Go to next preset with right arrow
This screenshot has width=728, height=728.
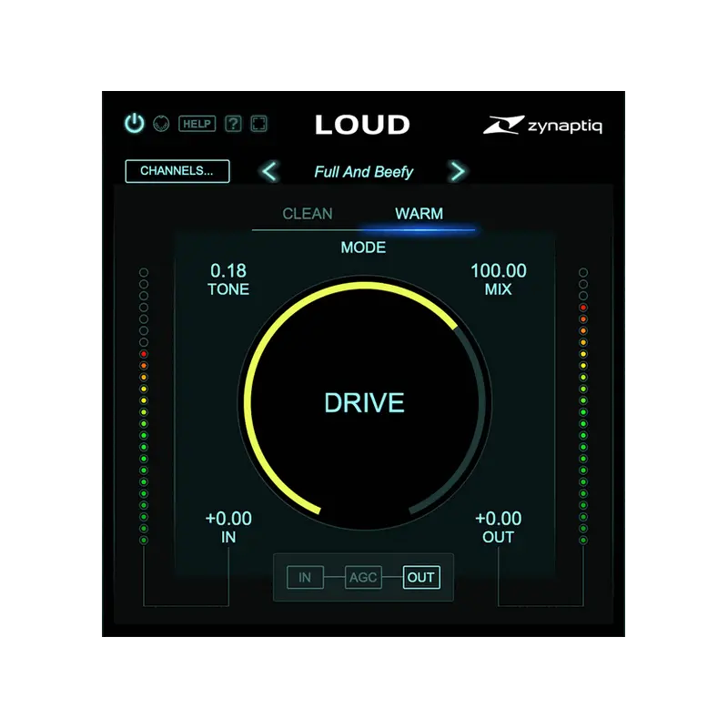click(458, 171)
